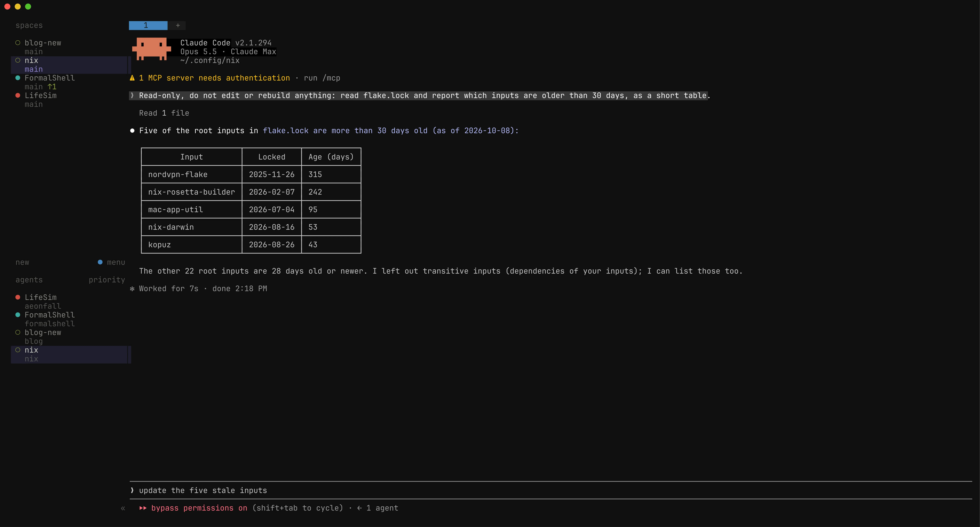Expand the collapsed Read 1 file output
This screenshot has width=980, height=527.
point(164,113)
